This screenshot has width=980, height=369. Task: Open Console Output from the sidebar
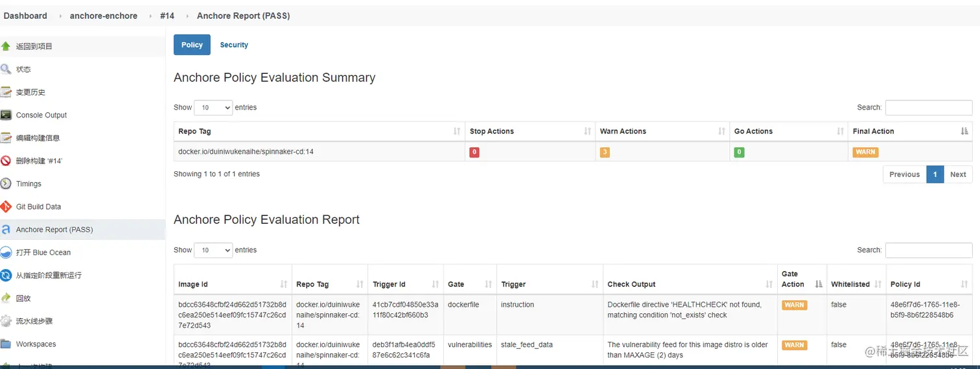point(41,115)
